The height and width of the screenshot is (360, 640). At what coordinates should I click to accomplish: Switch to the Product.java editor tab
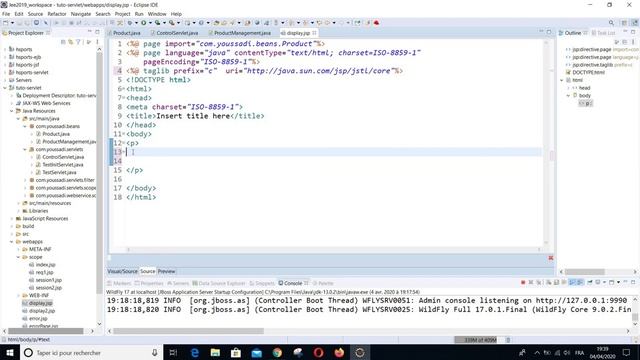point(127,33)
